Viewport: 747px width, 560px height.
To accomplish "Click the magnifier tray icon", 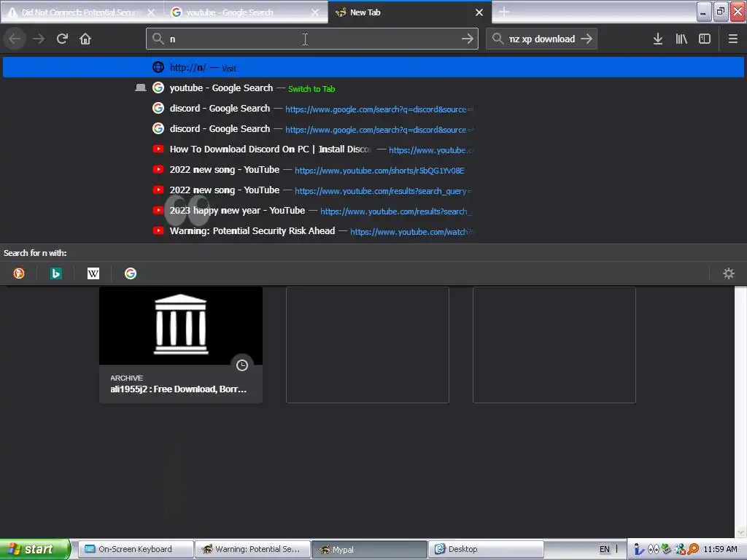I will click(693, 550).
